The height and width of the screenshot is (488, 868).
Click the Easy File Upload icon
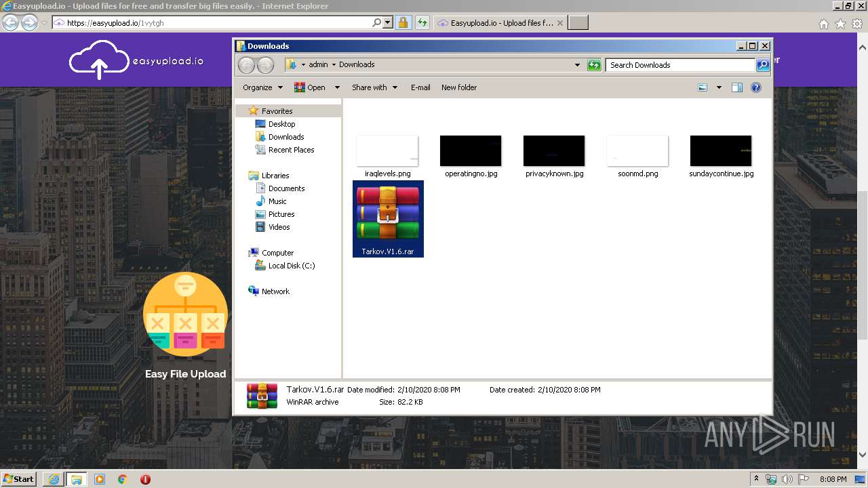[185, 314]
